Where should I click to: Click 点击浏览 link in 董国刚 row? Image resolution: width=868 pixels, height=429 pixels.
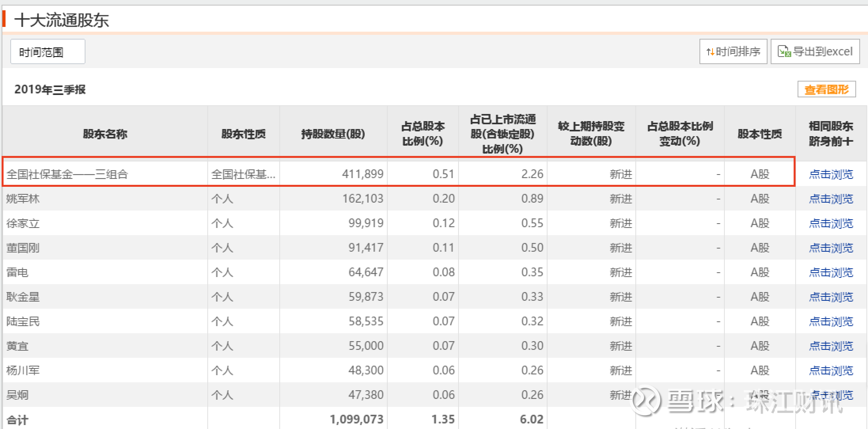point(831,248)
